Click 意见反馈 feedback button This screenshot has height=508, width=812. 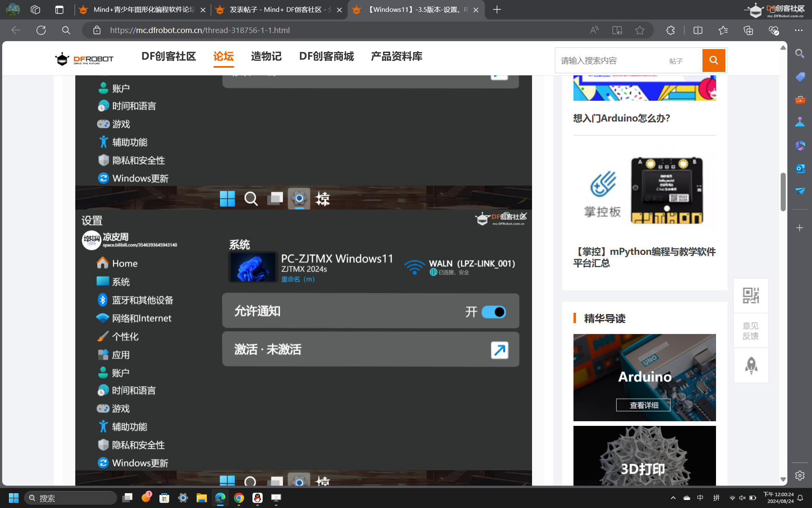[751, 331]
